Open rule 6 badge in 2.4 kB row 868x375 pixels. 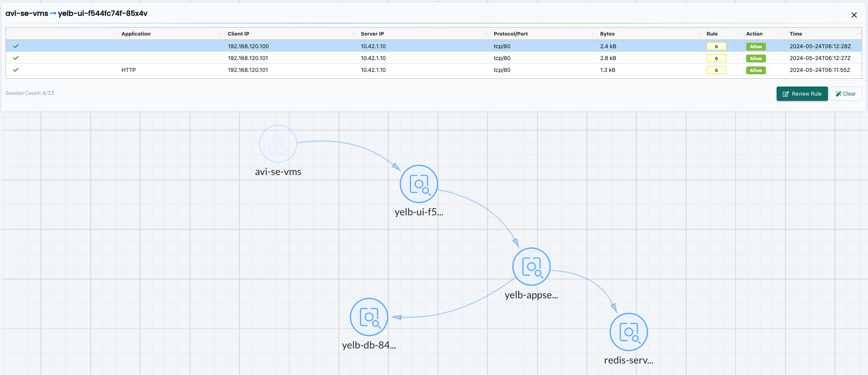coord(716,47)
